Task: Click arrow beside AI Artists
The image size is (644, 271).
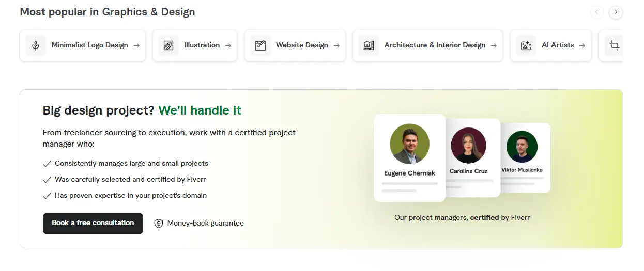Action: 582,45
